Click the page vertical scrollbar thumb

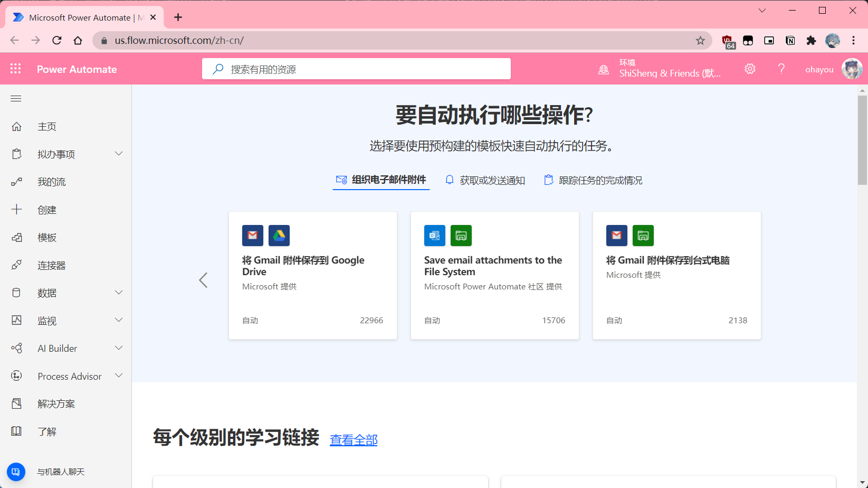pyautogui.click(x=862, y=140)
